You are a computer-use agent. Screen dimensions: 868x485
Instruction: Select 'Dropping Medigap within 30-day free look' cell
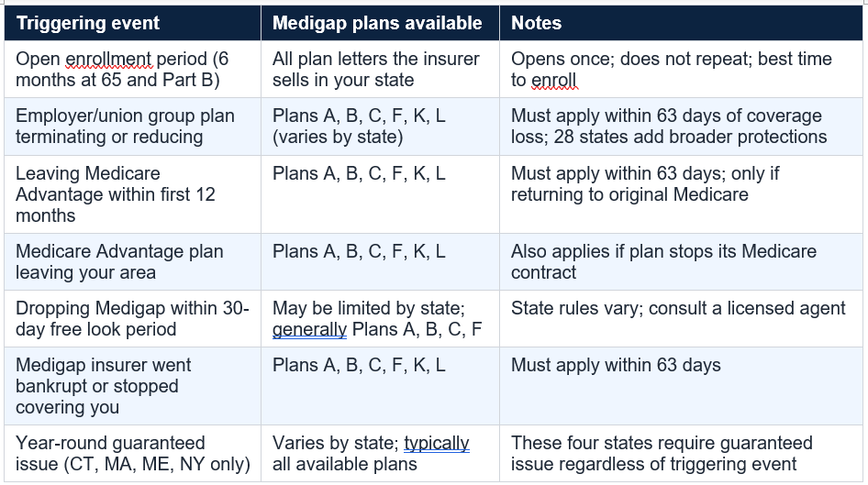[x=132, y=319]
